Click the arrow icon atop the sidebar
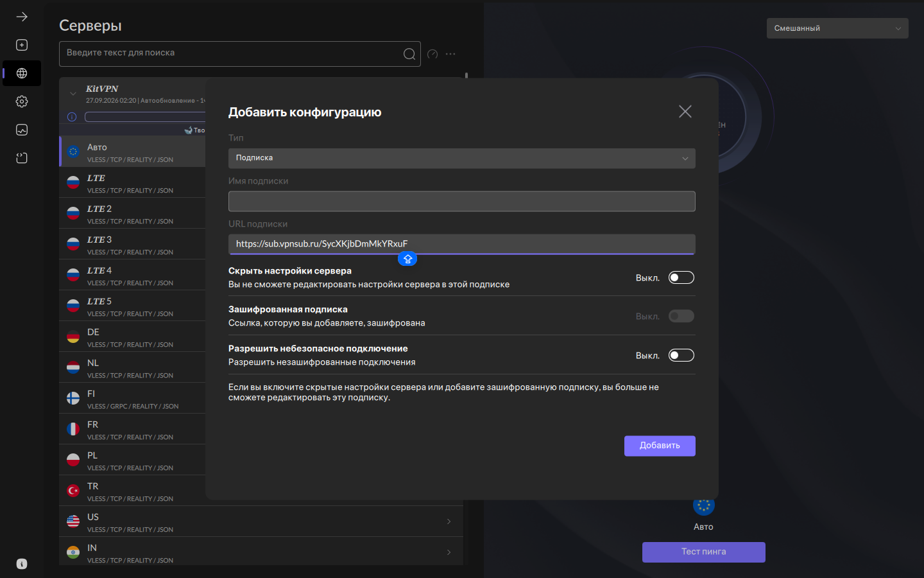This screenshot has height=578, width=924. point(22,17)
